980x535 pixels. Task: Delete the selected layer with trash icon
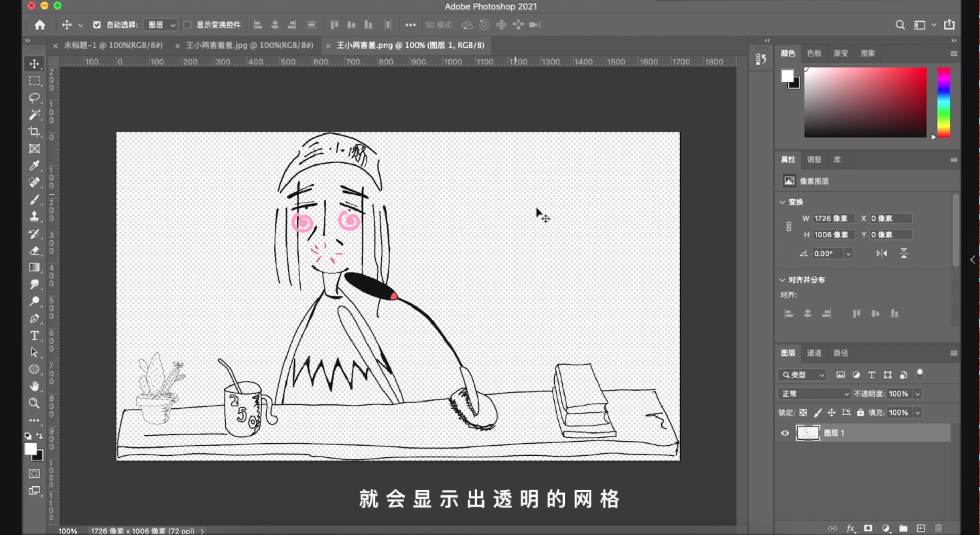pos(938,529)
